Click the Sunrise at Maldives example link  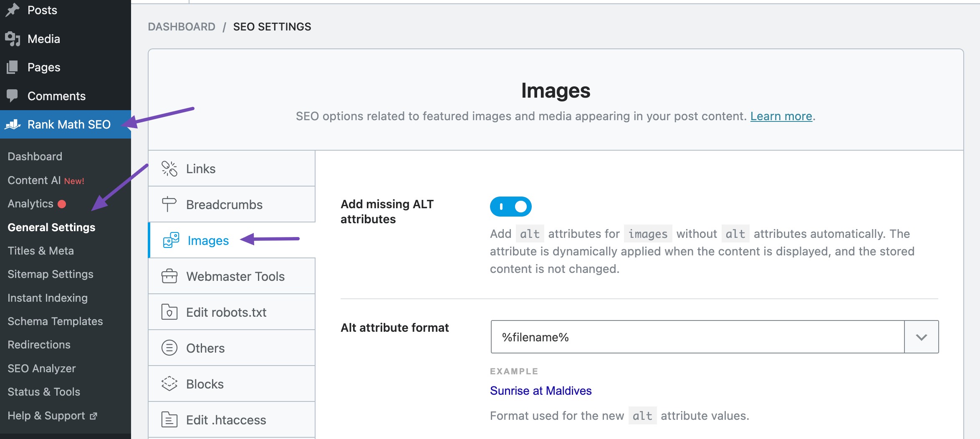coord(541,391)
